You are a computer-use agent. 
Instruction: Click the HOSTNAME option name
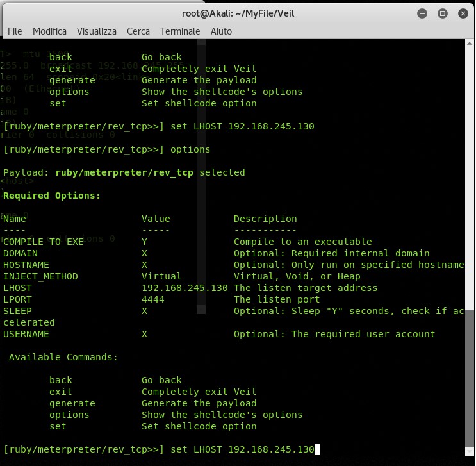pos(26,265)
